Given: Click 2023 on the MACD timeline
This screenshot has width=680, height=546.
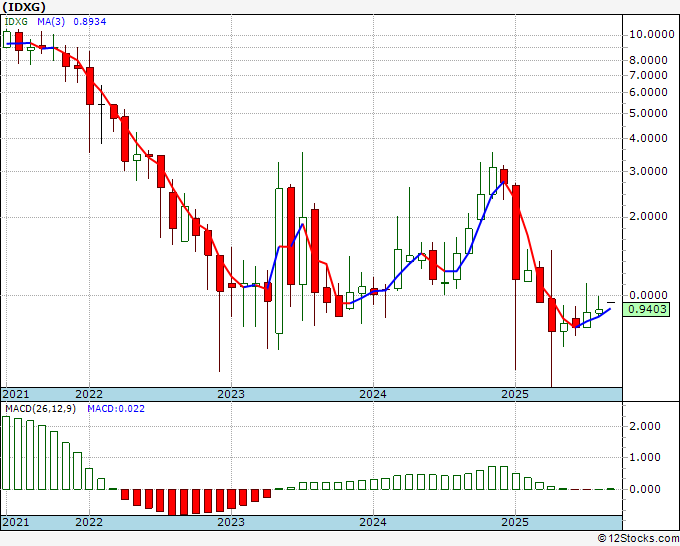Looking at the screenshot, I should (231, 522).
